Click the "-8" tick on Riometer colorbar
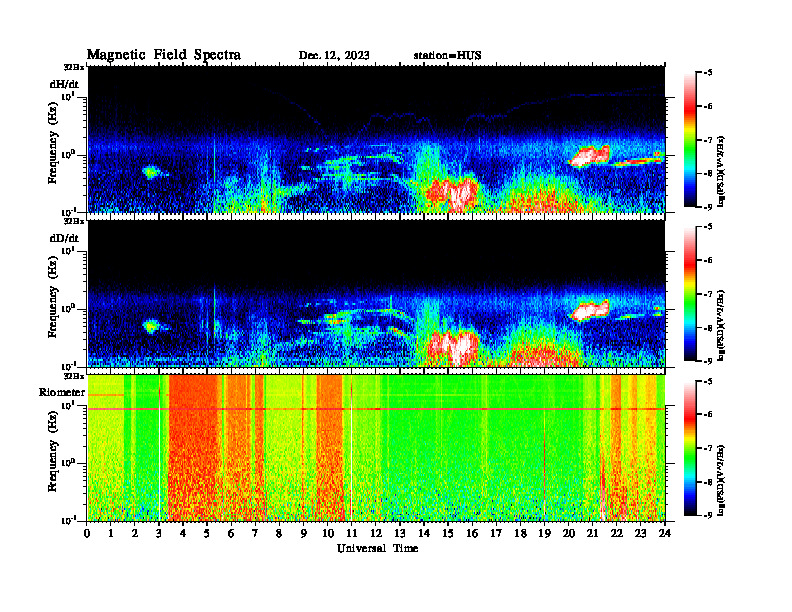This screenshot has height=612, width=792. 708,482
